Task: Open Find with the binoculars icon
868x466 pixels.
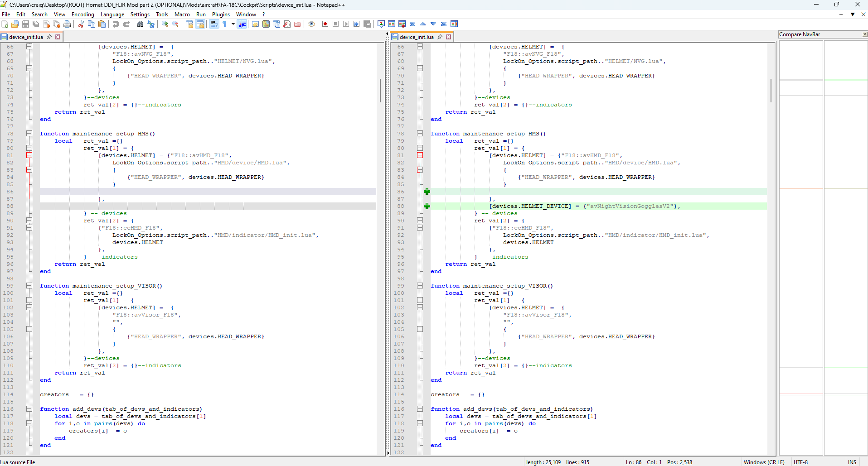Action: pyautogui.click(x=140, y=24)
